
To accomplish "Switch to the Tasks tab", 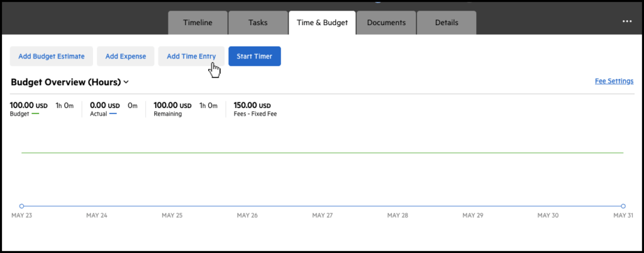I will coord(258,23).
